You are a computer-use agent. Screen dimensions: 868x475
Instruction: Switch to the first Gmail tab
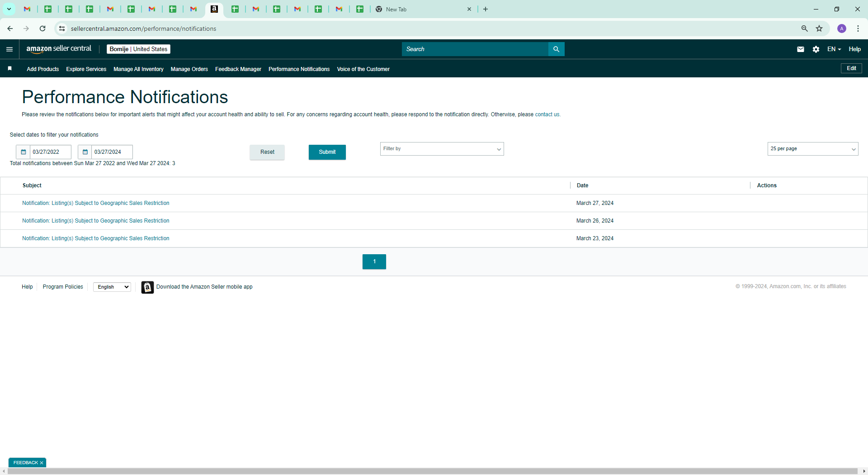(27, 9)
